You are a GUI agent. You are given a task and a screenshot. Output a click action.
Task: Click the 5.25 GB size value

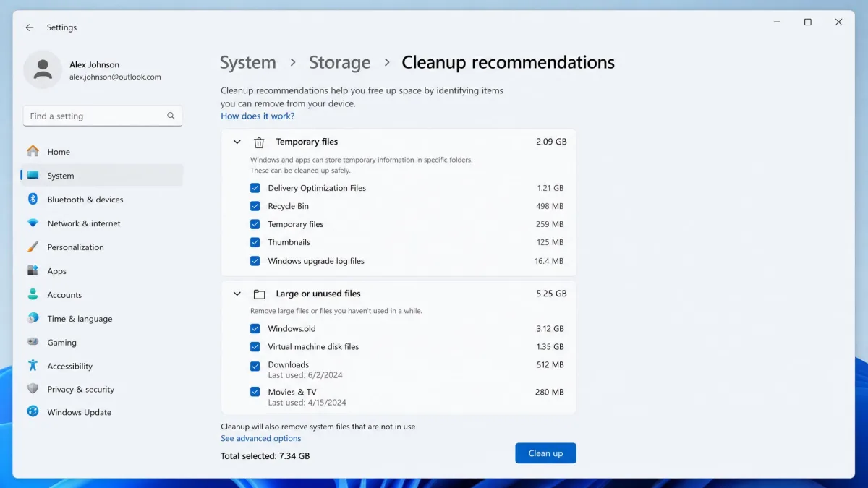tap(551, 294)
